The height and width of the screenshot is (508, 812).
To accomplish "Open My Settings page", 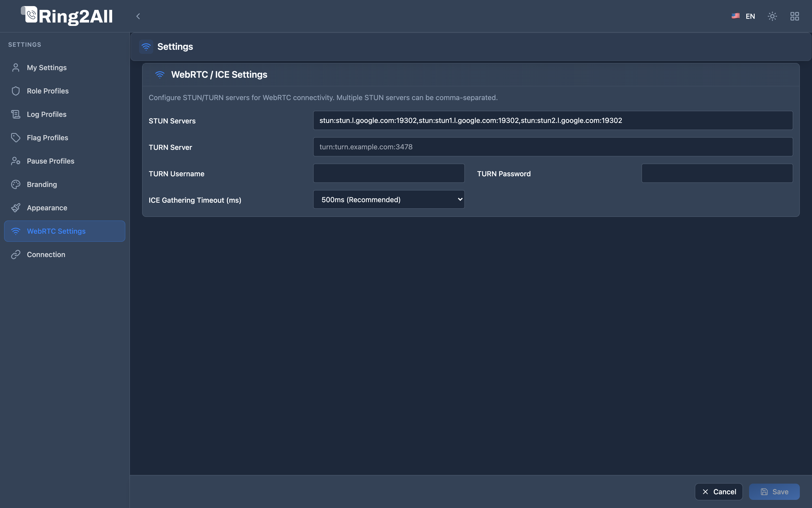I will coord(64,68).
